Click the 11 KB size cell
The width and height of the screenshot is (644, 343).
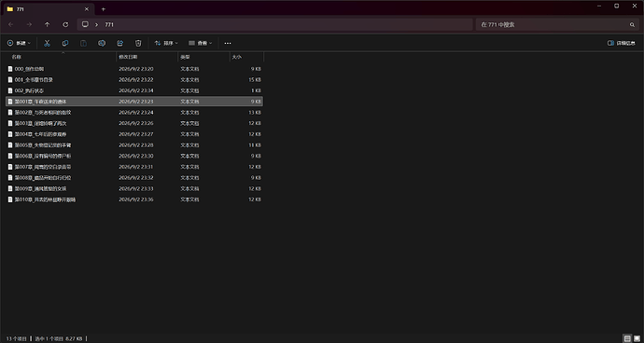pos(255,144)
